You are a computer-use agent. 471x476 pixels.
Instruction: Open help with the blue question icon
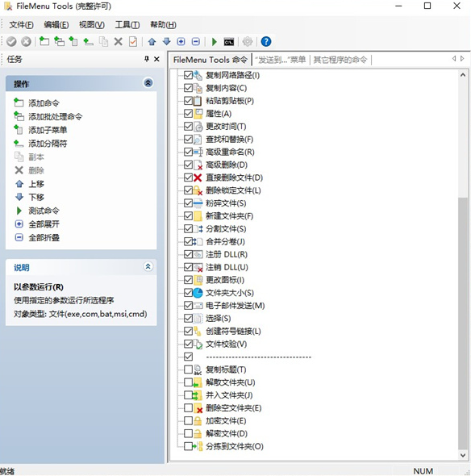[x=266, y=41]
